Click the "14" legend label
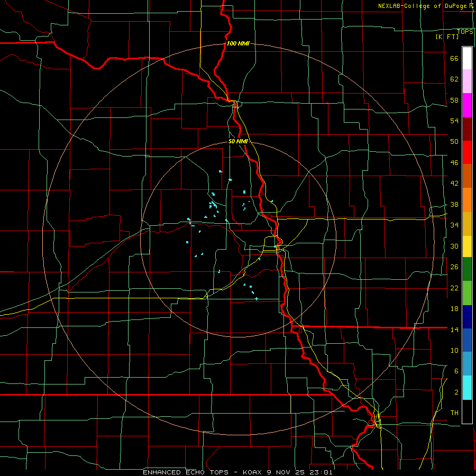This screenshot has height=476, width=476. point(454,329)
